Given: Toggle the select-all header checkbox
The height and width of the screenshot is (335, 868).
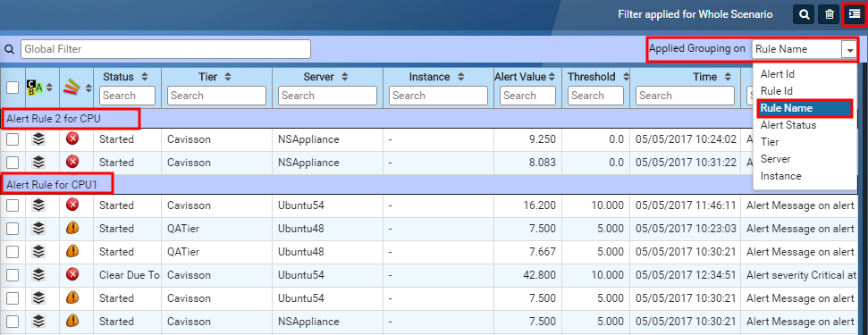Looking at the screenshot, I should pos(13,88).
